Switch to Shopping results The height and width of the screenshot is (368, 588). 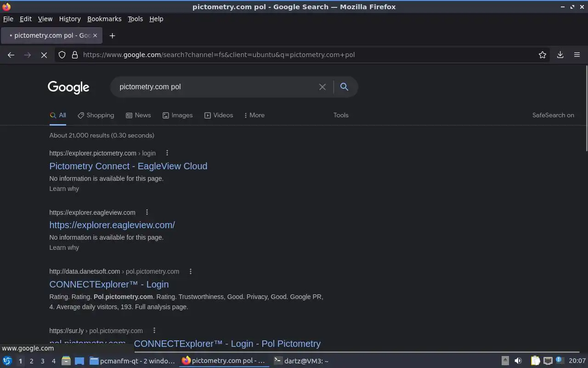pyautogui.click(x=96, y=115)
